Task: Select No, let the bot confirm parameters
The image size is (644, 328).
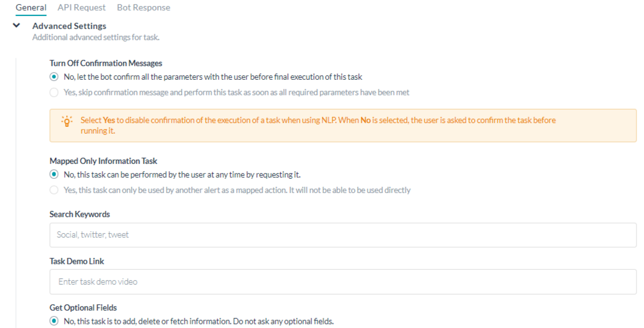Action: (x=54, y=77)
